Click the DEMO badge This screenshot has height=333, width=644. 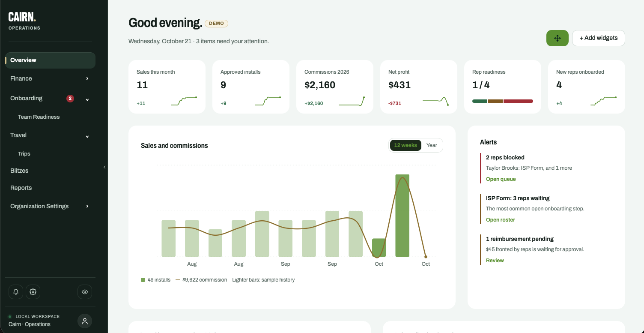click(216, 24)
